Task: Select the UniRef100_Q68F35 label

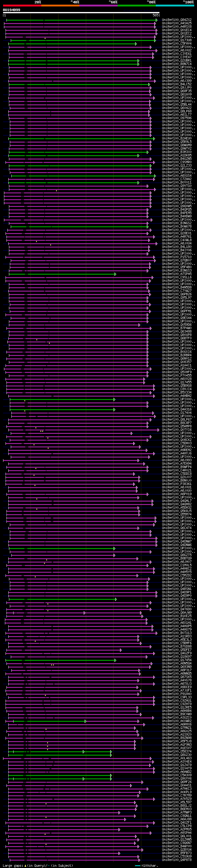Action: click(177, 91)
